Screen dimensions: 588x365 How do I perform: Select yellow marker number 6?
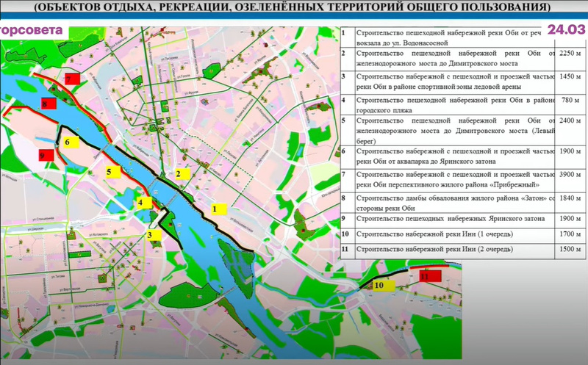[x=71, y=142]
